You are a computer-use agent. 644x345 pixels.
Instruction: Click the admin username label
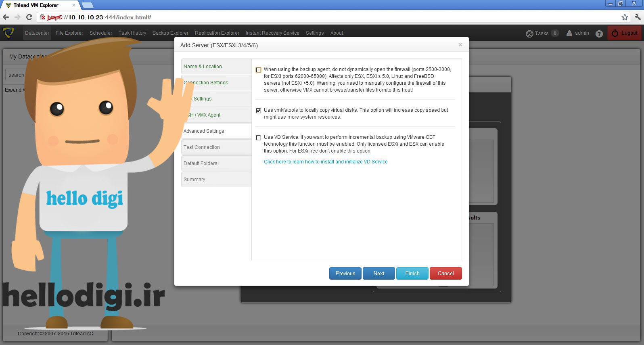(582, 33)
